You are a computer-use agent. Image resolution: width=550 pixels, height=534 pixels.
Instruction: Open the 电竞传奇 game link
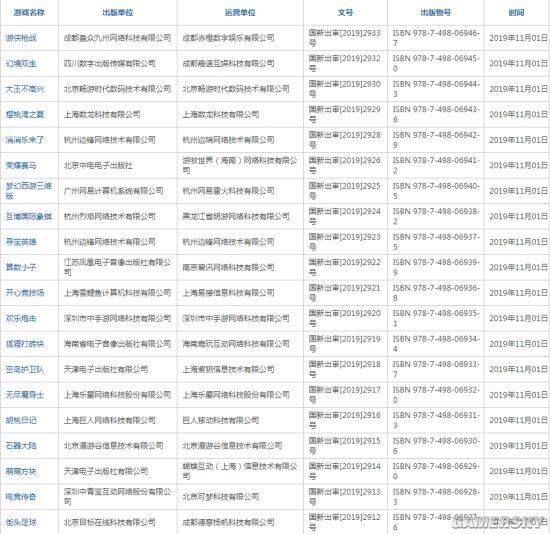21,497
